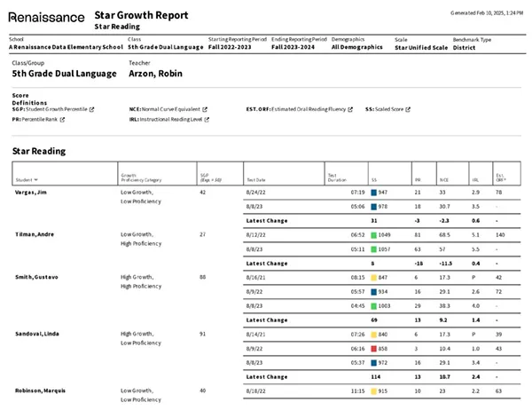532x410 pixels.
Task: Click the green benchmark swatch beside score 1049
Action: point(373,235)
